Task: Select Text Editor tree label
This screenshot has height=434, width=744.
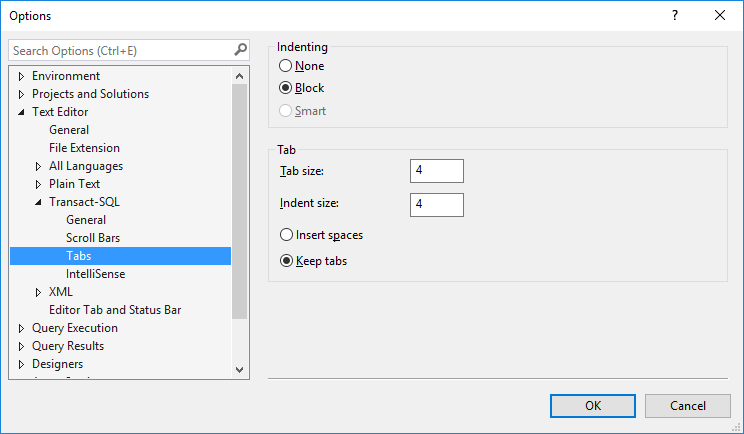Action: tap(60, 111)
